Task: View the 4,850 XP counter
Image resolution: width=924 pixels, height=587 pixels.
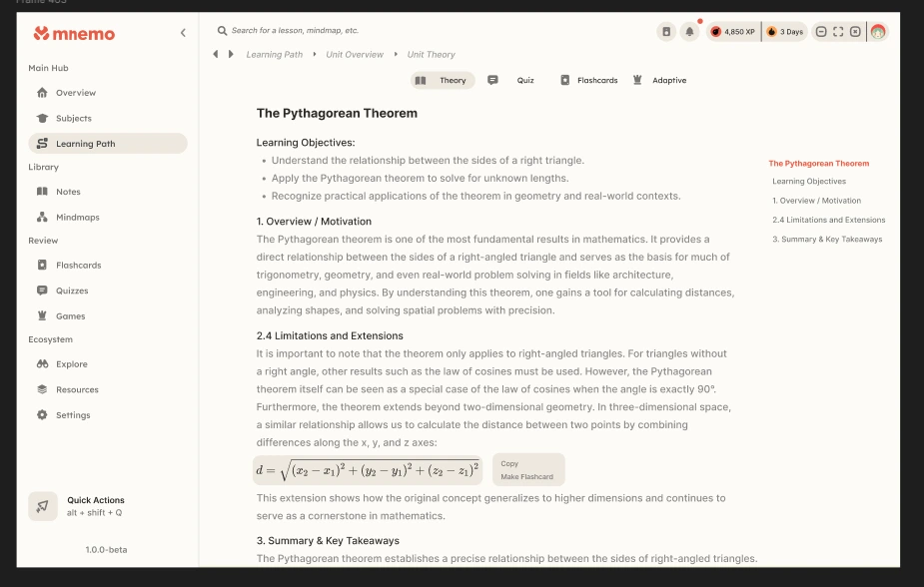Action: click(733, 32)
